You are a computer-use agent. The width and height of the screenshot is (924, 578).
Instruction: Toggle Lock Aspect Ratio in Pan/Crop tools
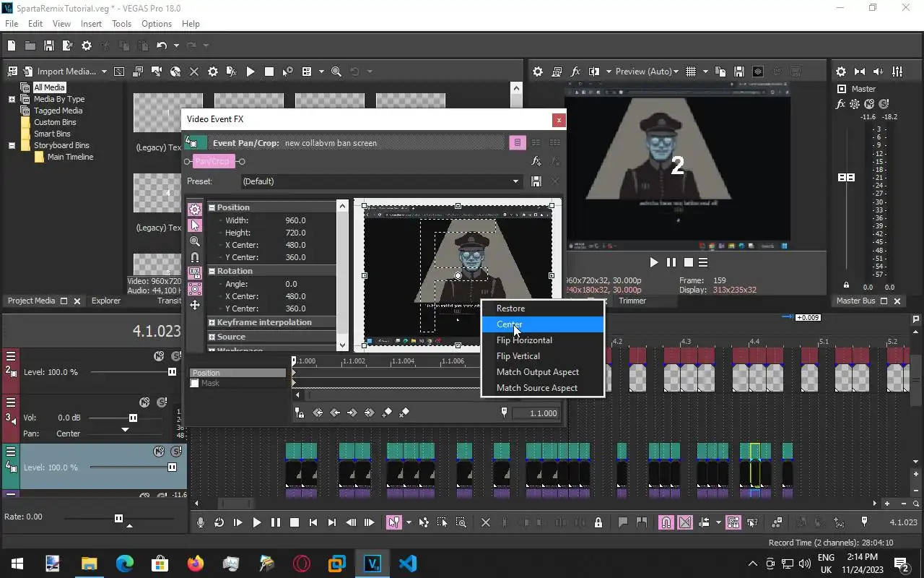coord(195,273)
